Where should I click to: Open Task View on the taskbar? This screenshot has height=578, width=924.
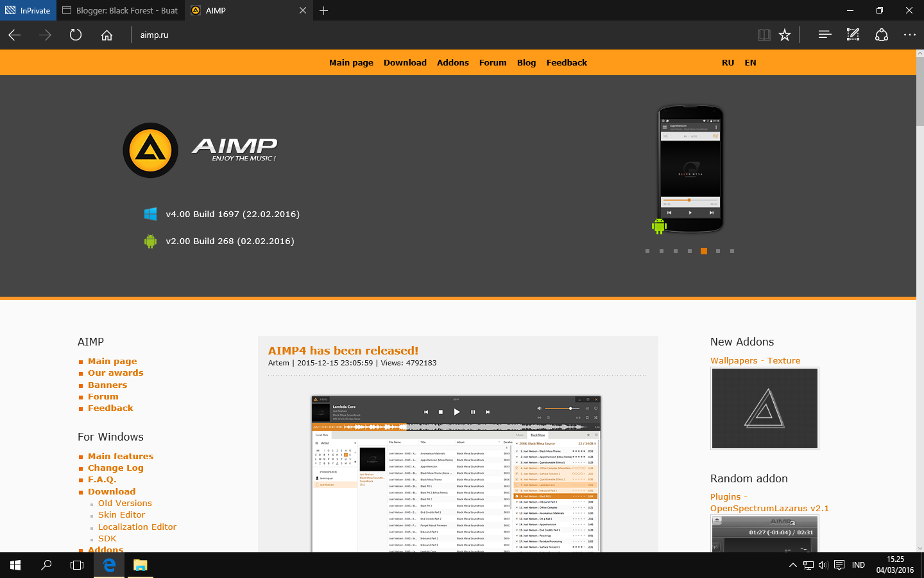click(x=77, y=565)
